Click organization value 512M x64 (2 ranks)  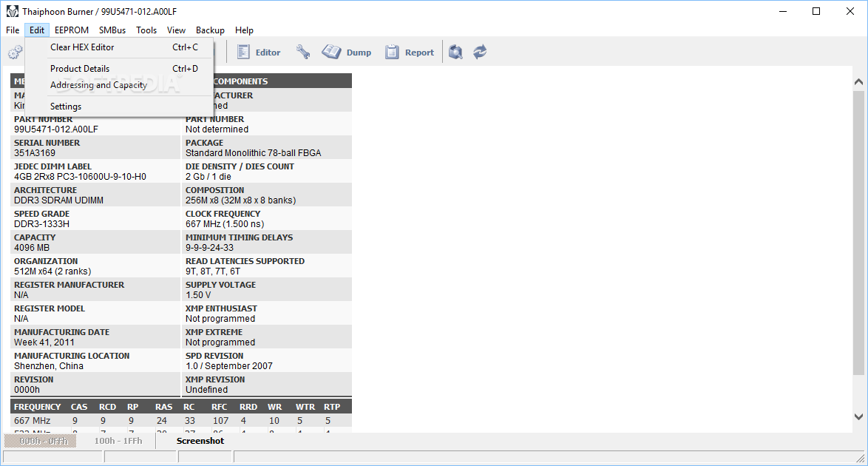point(52,271)
